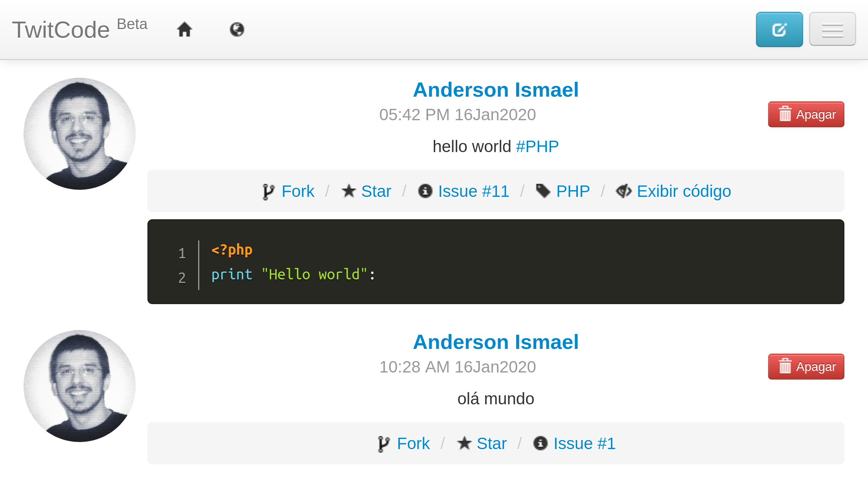
Task: Click the trash icon on the first Apagar button
Action: 785,114
